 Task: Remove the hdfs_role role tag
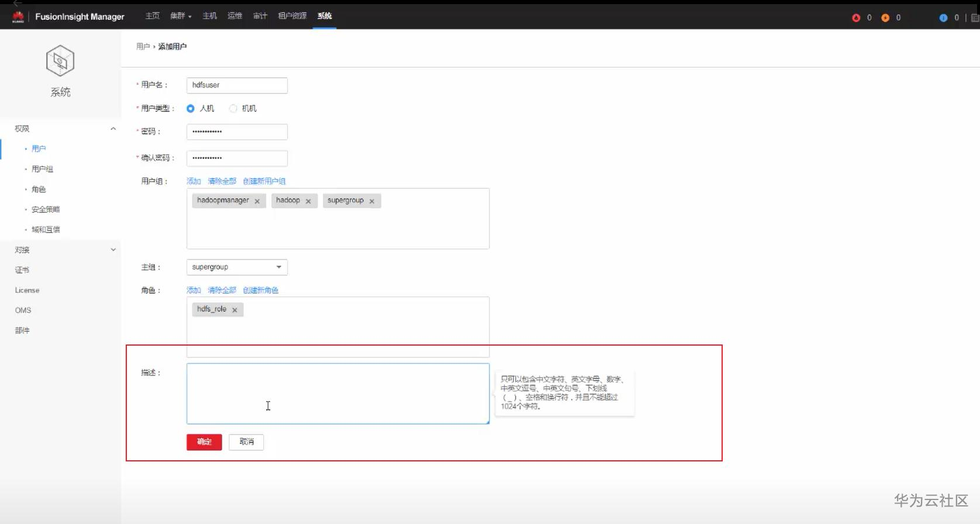(234, 310)
